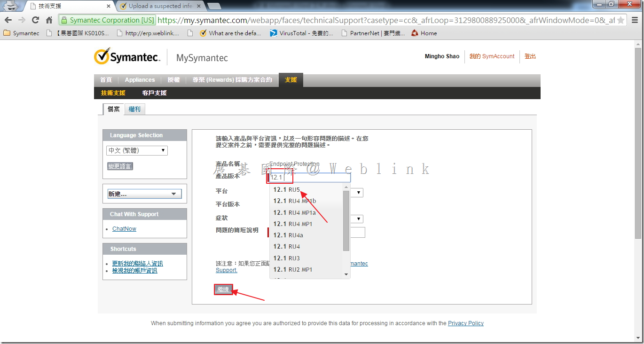The width and height of the screenshot is (644, 344).
Task: Open the language selection dropdown 中文 (繁體)
Action: [137, 151]
